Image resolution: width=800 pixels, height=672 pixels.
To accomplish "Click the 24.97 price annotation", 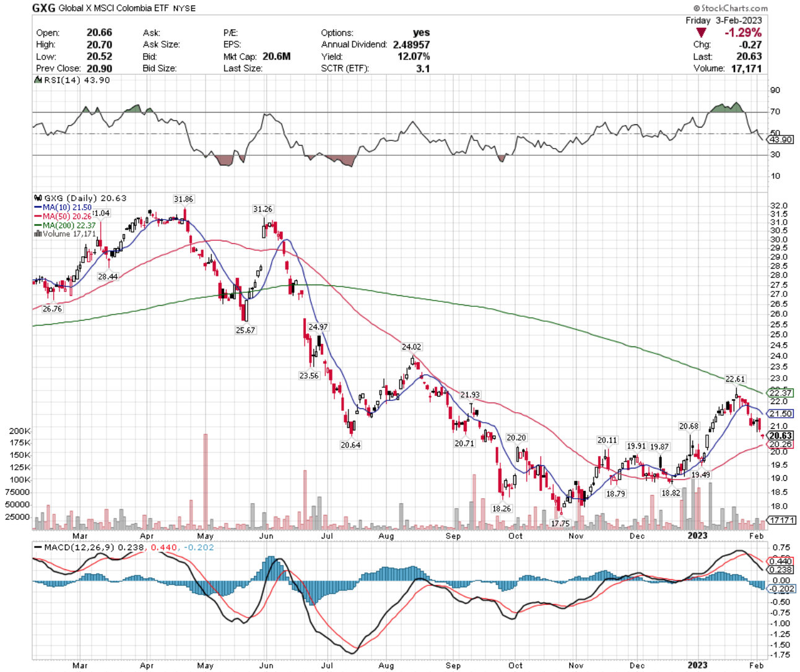I will coord(318,327).
